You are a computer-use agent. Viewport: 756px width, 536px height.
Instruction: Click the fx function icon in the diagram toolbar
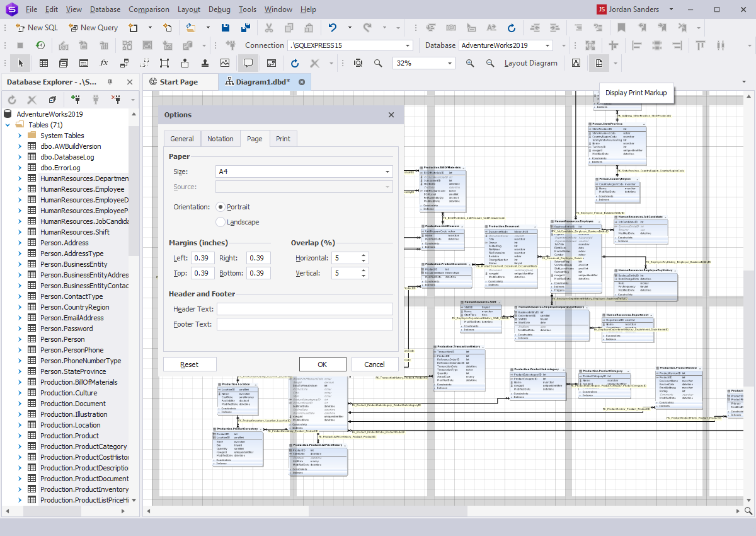pyautogui.click(x=104, y=63)
